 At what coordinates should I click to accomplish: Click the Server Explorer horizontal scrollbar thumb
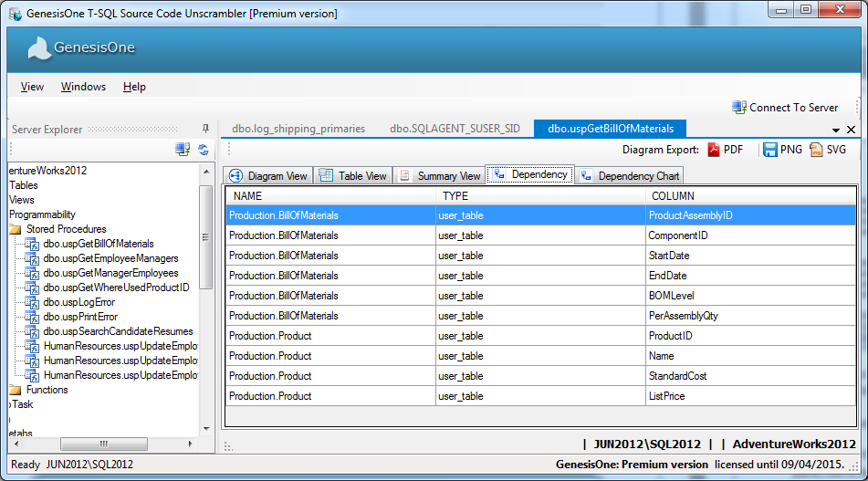tap(104, 444)
